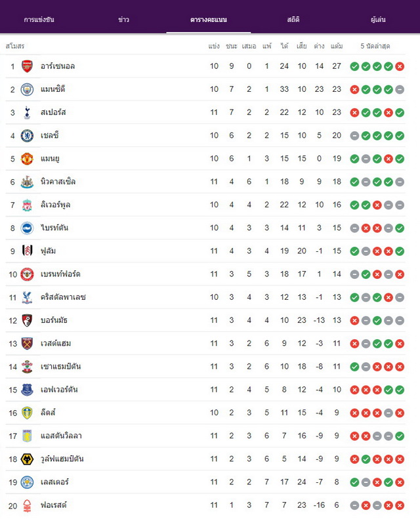Image resolution: width=420 pixels, height=519 pixels.
Task: Click the Liverpool club crest
Action: point(27,205)
